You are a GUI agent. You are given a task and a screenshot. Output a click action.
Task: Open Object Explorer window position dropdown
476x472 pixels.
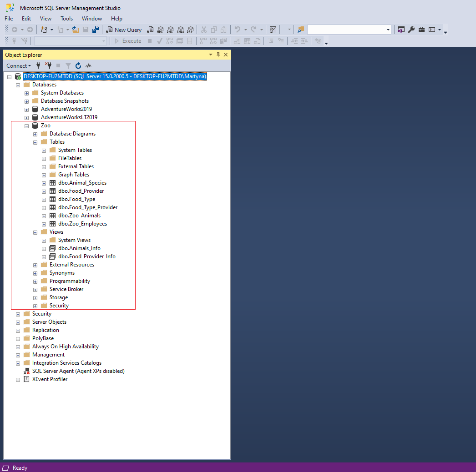point(210,55)
